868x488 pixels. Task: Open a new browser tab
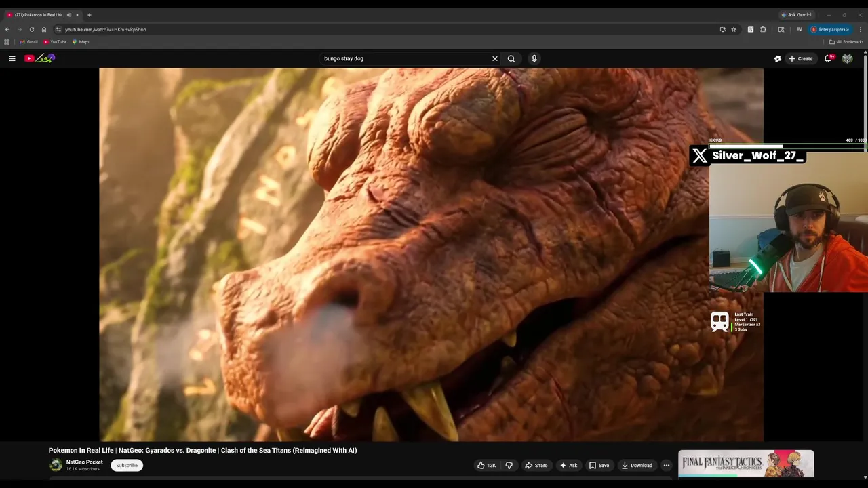click(89, 14)
